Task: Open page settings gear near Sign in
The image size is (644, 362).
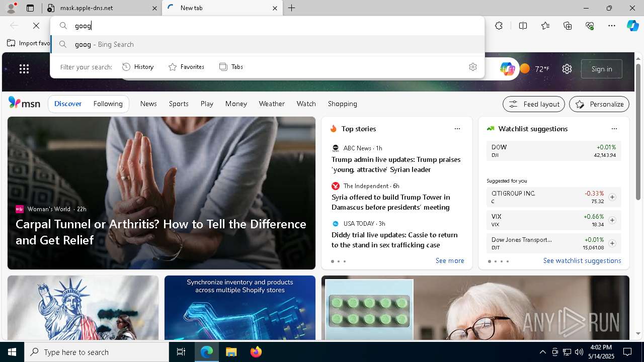Action: tap(567, 69)
